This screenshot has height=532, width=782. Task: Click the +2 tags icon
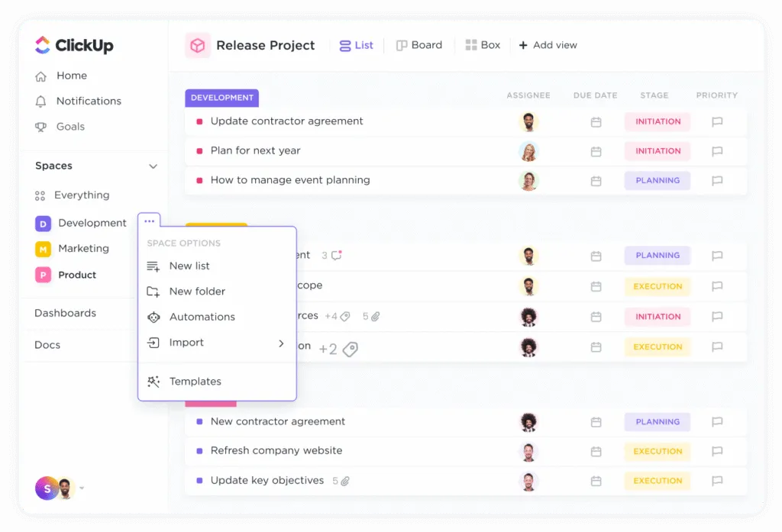(351, 349)
